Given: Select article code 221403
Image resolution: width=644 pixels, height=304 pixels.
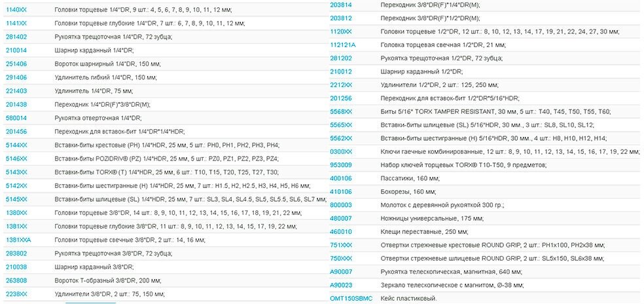Looking at the screenshot, I should (16, 91).
